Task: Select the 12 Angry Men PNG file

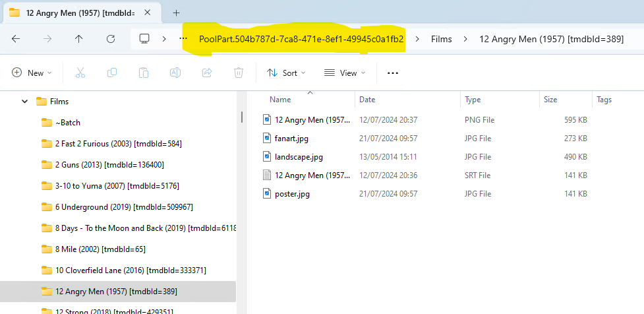Action: click(x=312, y=120)
